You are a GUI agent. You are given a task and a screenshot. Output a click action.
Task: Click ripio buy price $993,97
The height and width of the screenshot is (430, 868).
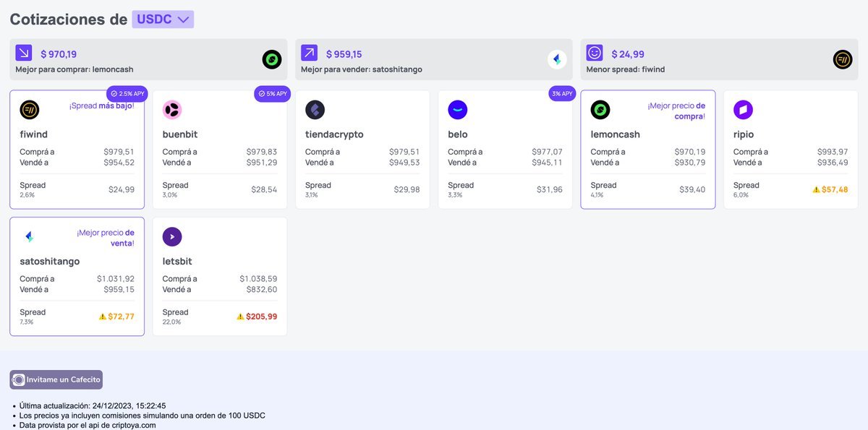[x=833, y=152]
